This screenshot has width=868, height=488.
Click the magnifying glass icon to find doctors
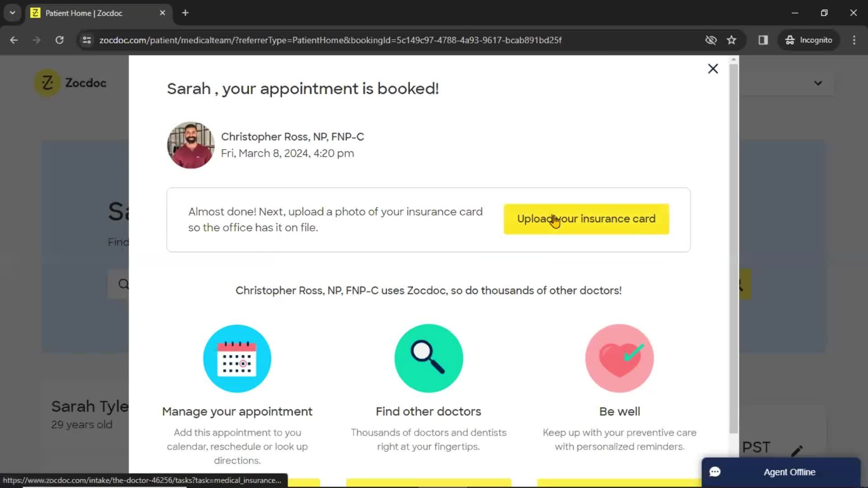coord(428,357)
